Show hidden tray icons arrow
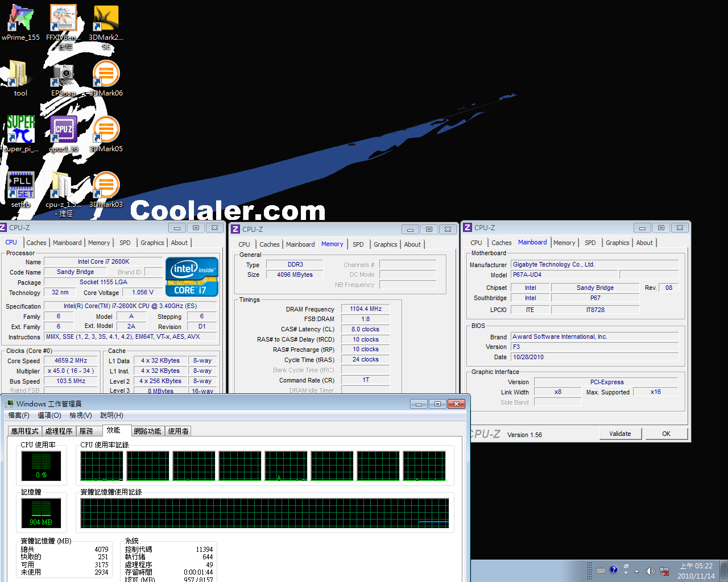 pos(636,571)
